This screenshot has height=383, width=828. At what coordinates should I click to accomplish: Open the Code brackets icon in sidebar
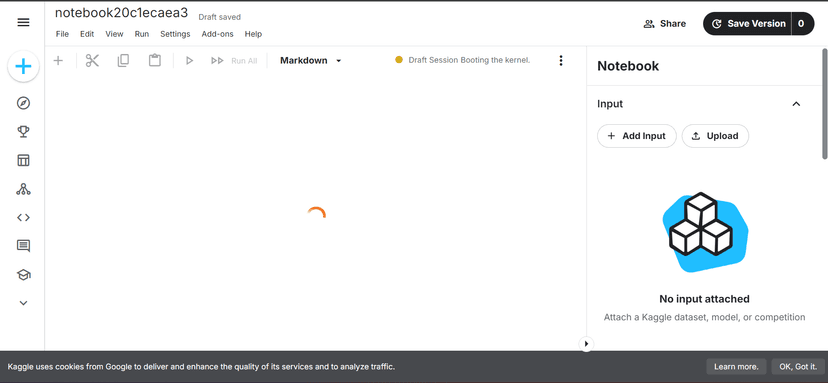[23, 218]
